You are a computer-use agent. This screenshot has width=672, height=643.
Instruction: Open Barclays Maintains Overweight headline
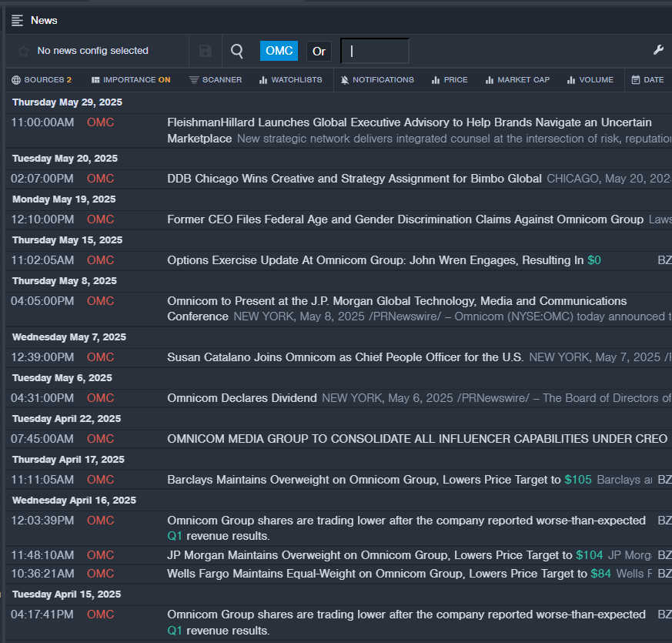coord(379,480)
